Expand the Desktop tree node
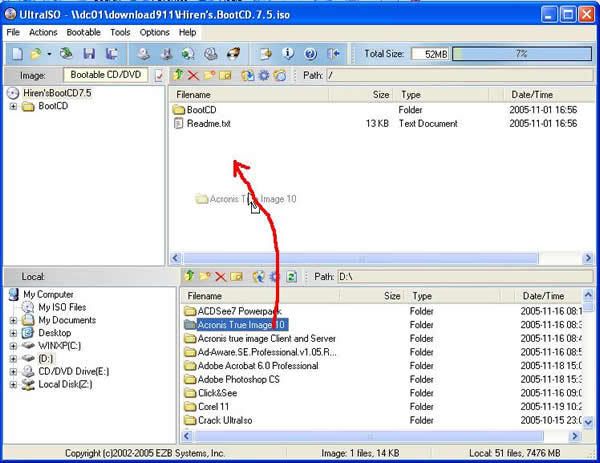Image resolution: width=600 pixels, height=463 pixels. pos(13,333)
